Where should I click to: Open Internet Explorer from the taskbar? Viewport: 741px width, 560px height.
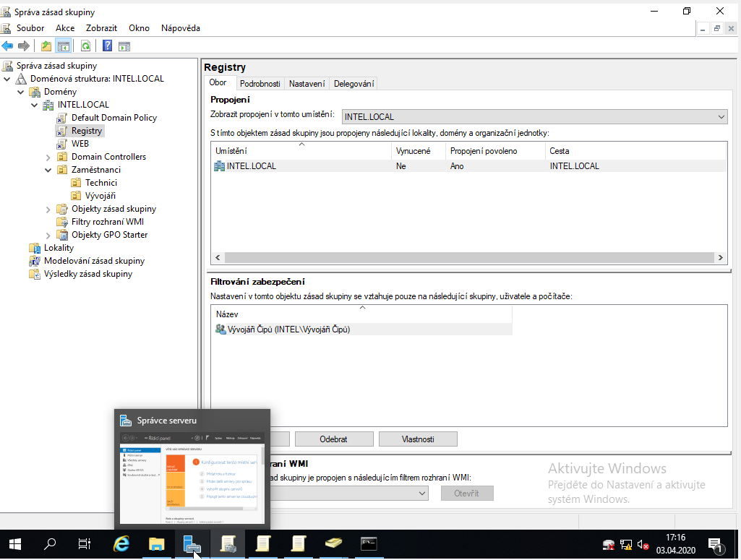pyautogui.click(x=121, y=544)
